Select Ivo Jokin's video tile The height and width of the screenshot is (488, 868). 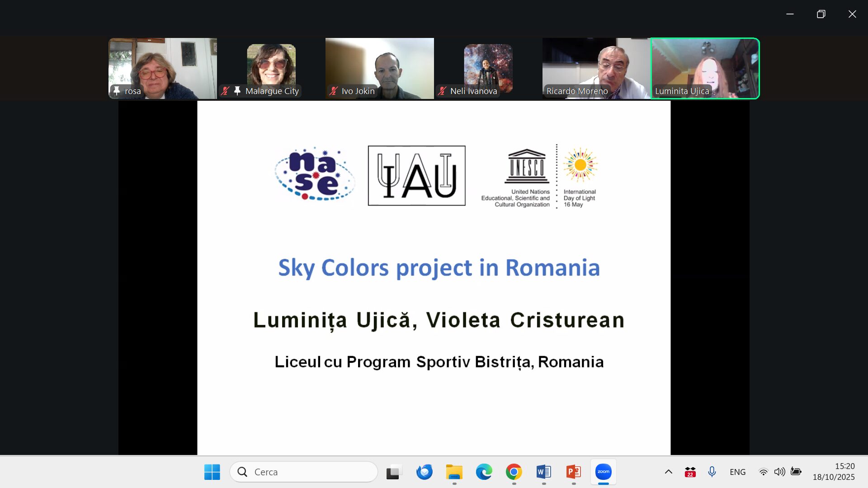tap(380, 68)
